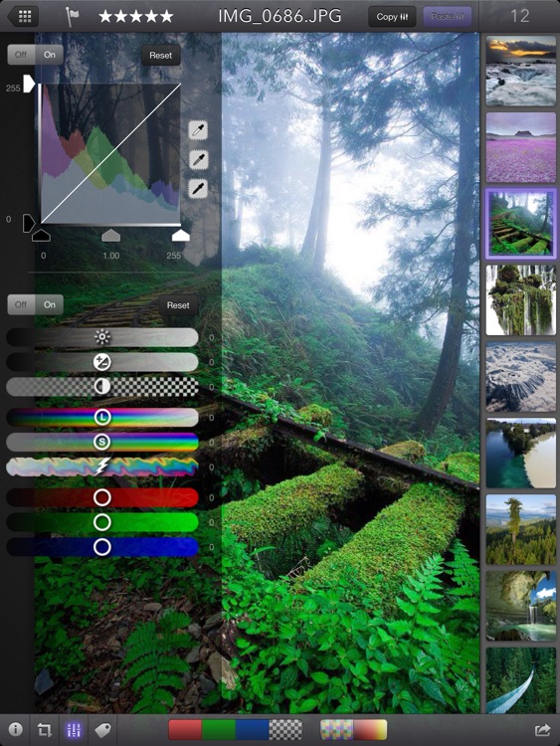The image size is (560, 746).
Task: Open the selected mossy railway thumbnail
Action: click(x=521, y=224)
